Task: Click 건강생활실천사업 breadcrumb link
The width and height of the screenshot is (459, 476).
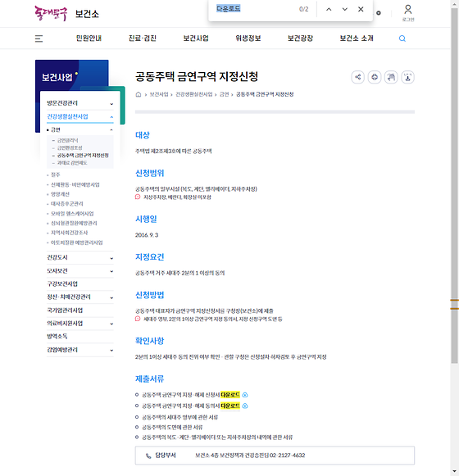Action: (194, 94)
